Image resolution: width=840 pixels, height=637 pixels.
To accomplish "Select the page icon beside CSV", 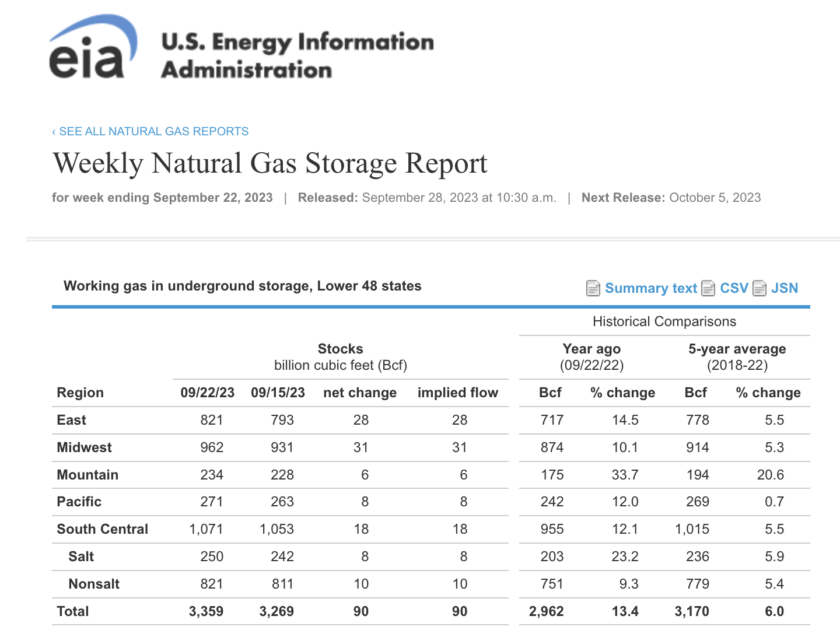I will 708,288.
